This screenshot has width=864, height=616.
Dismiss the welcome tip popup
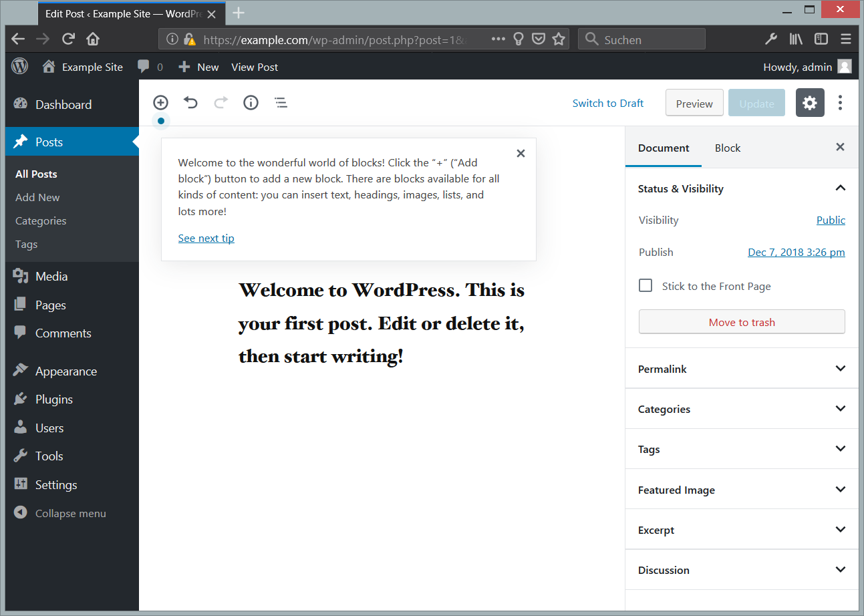coord(521,154)
